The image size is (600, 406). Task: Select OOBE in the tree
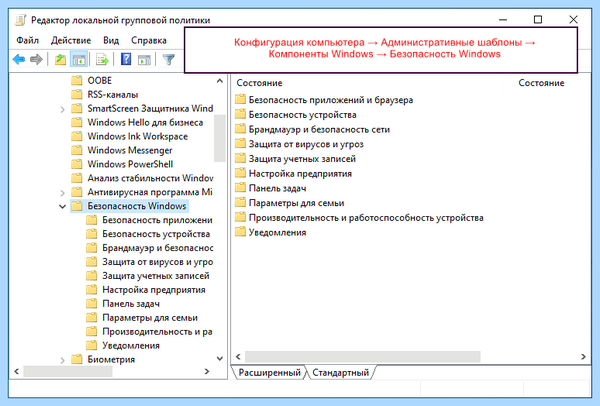(x=99, y=80)
